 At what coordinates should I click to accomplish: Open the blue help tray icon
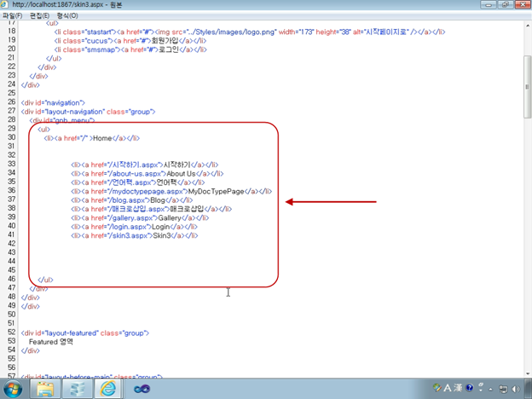[x=470, y=388]
